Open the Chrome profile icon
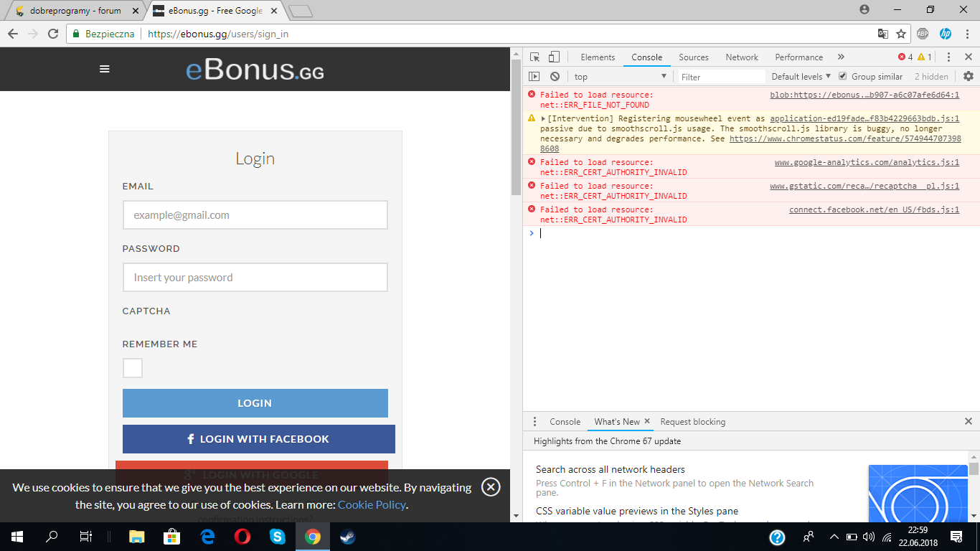The image size is (980, 551). (x=864, y=9)
